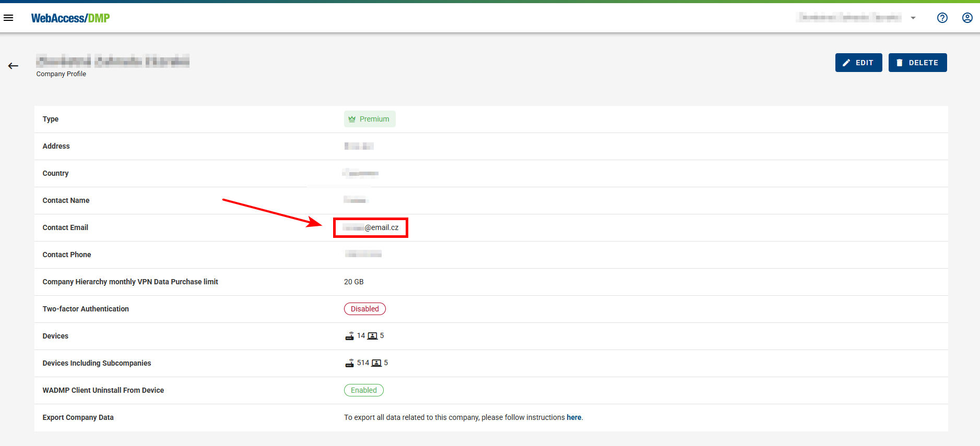Open the hamburger navigation menu
980x446 pixels.
pos(8,18)
